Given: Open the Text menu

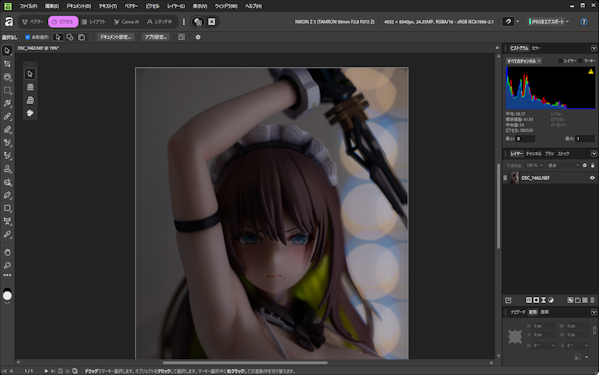Looking at the screenshot, I should pos(108,6).
